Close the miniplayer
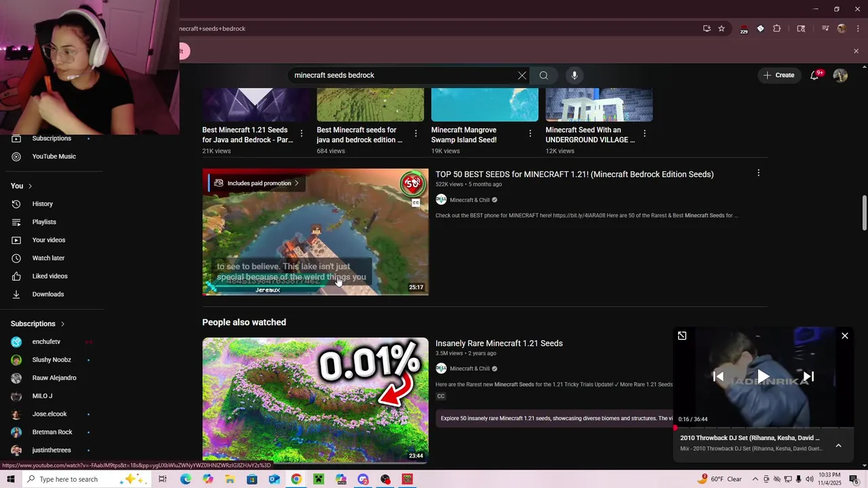The image size is (868, 488). tap(845, 335)
